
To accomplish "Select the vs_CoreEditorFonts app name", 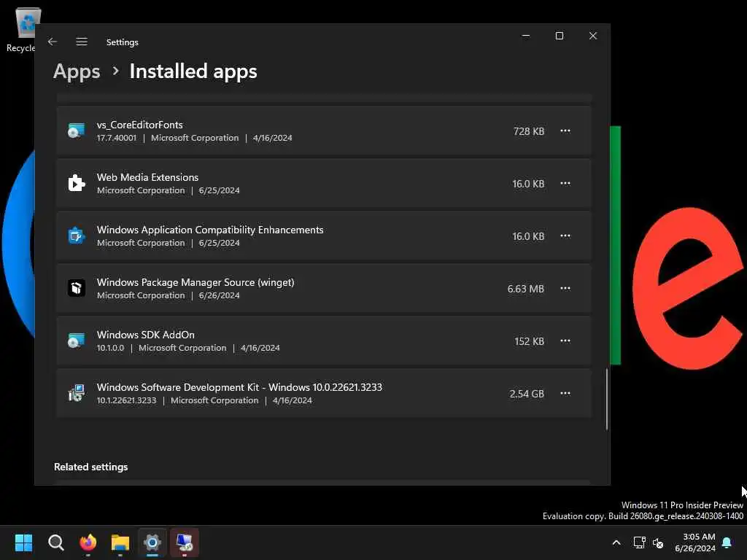I will click(x=139, y=125).
